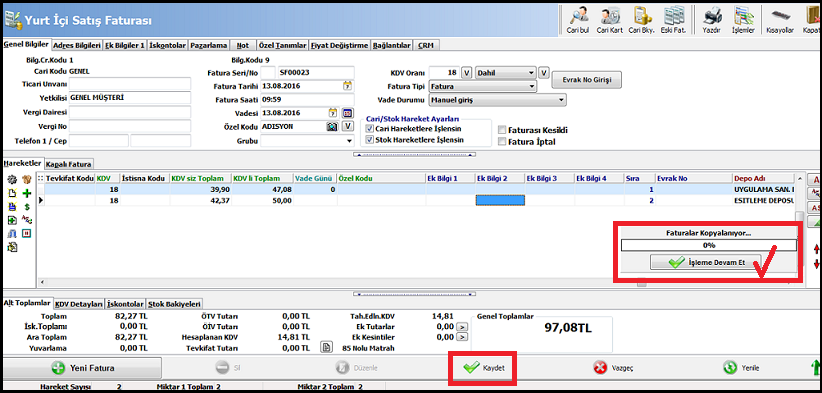Click İşleme Devam Et button
Viewport: 822px width, 393px height.
tap(706, 263)
